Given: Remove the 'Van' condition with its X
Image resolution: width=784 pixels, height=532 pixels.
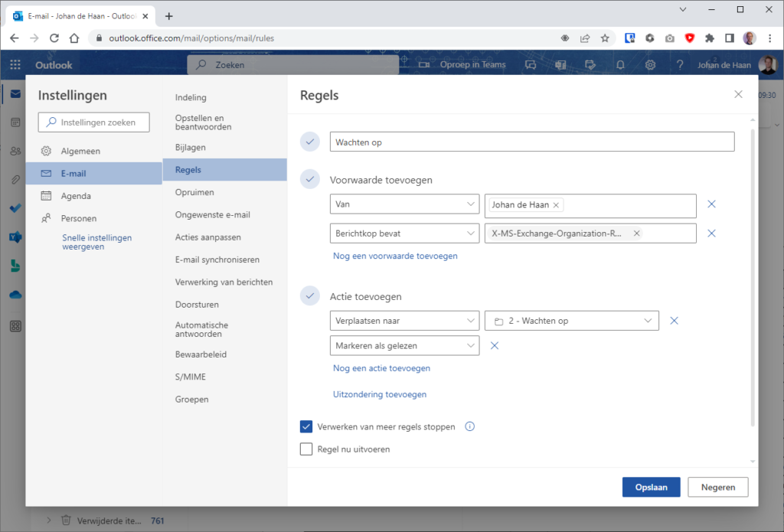Looking at the screenshot, I should click(711, 204).
